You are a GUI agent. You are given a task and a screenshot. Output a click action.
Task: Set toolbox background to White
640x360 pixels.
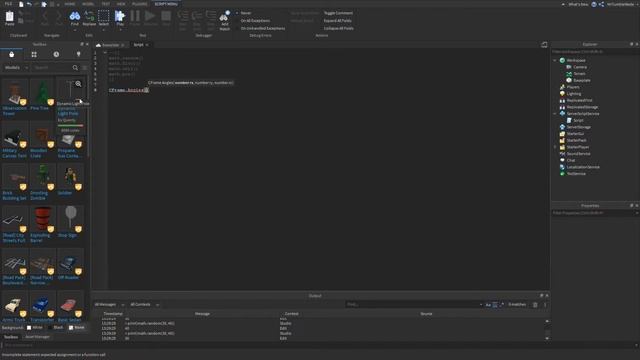coord(34,327)
